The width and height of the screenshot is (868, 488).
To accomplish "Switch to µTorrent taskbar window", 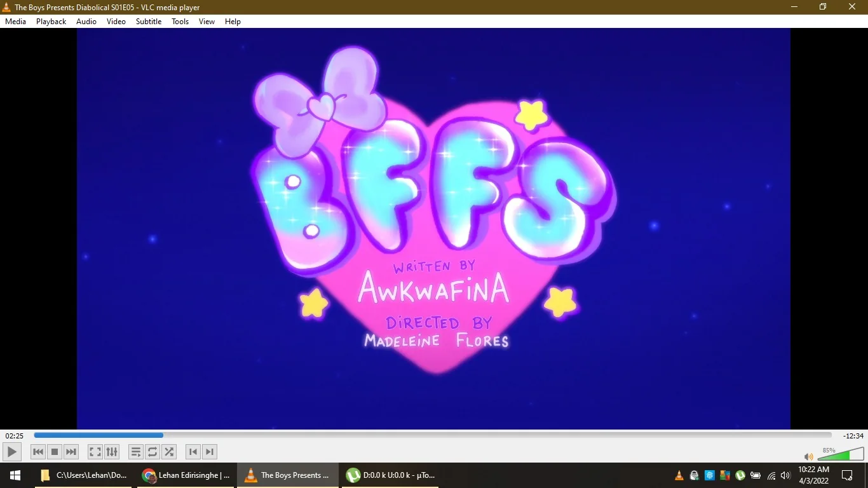I will pyautogui.click(x=390, y=475).
